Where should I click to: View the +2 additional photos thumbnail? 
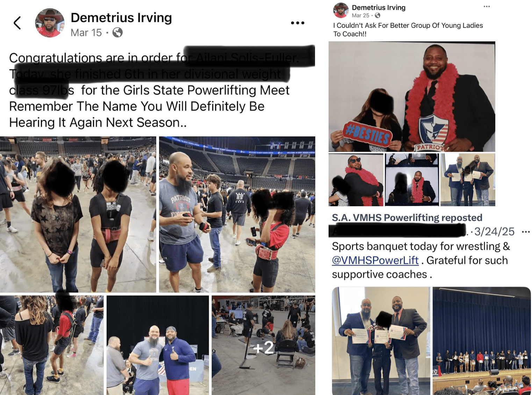coord(263,345)
